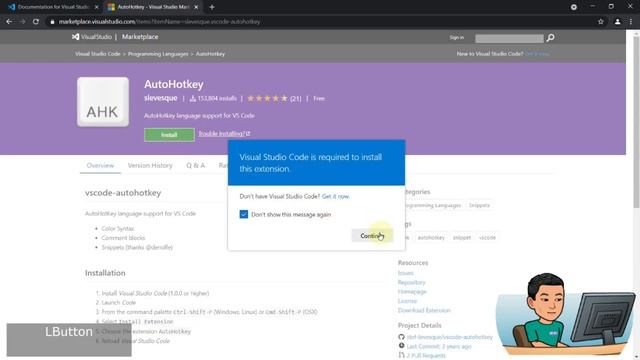
Task: Click Sign in link
Action: click(x=456, y=38)
